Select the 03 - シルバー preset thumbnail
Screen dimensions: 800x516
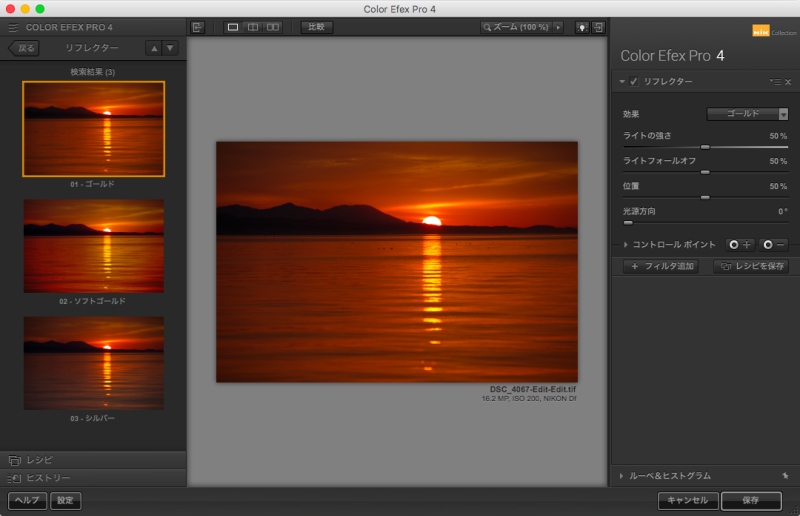pos(93,363)
